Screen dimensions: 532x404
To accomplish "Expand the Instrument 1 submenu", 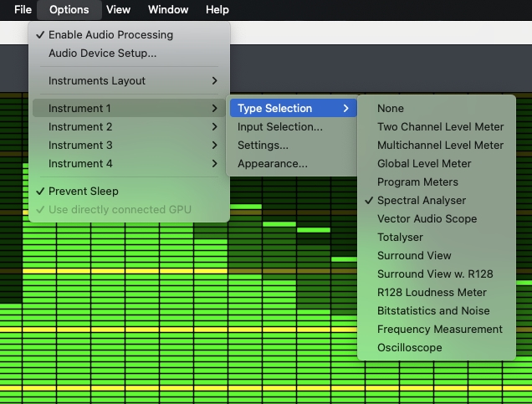I will coord(129,108).
